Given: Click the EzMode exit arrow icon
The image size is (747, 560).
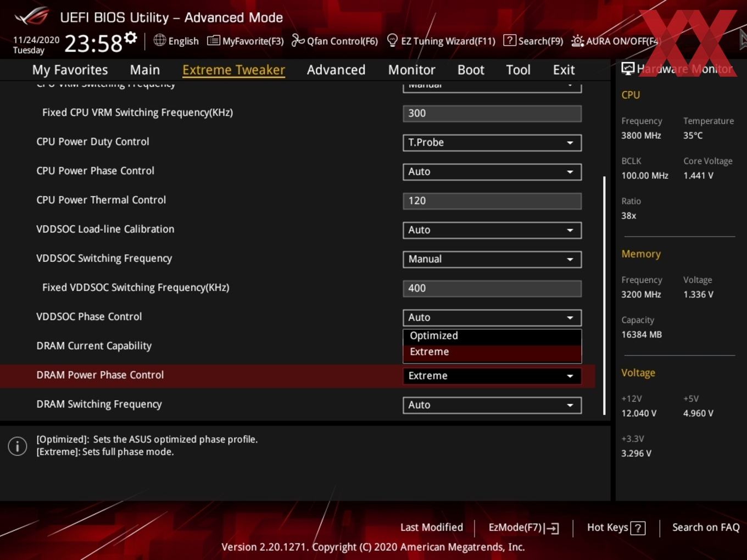Looking at the screenshot, I should click(552, 528).
